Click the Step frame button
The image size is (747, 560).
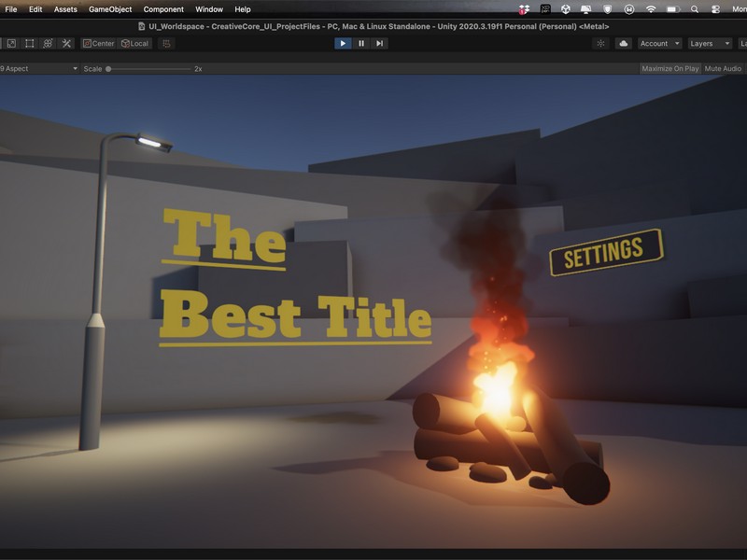[x=379, y=43]
